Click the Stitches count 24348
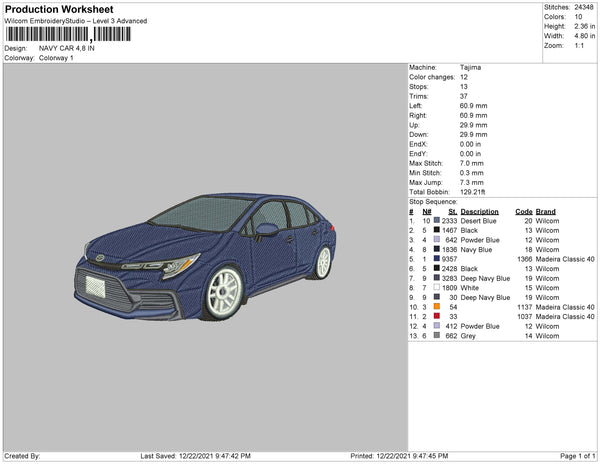Screen dimensions: 600x464 [x=584, y=6]
